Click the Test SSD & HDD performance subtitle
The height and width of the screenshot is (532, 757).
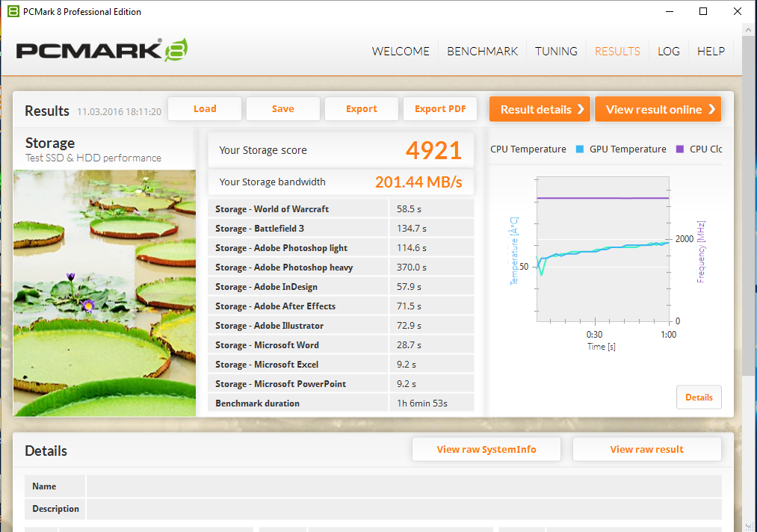pyautogui.click(x=93, y=158)
